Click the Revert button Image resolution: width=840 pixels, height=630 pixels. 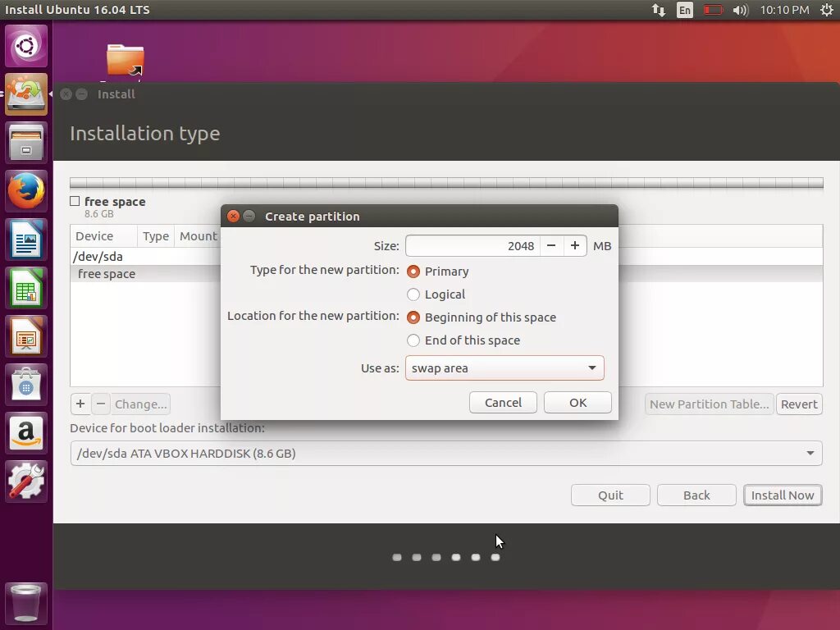coord(799,404)
